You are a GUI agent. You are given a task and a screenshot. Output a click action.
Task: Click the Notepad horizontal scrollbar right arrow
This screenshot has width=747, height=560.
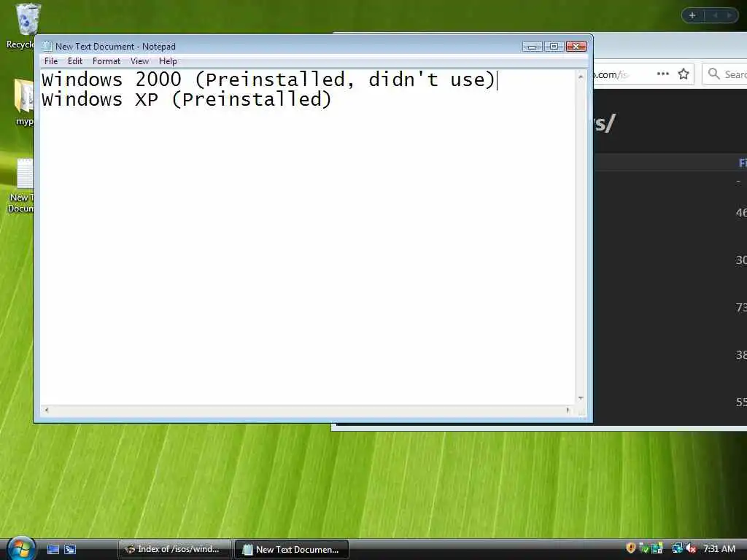[x=568, y=410]
